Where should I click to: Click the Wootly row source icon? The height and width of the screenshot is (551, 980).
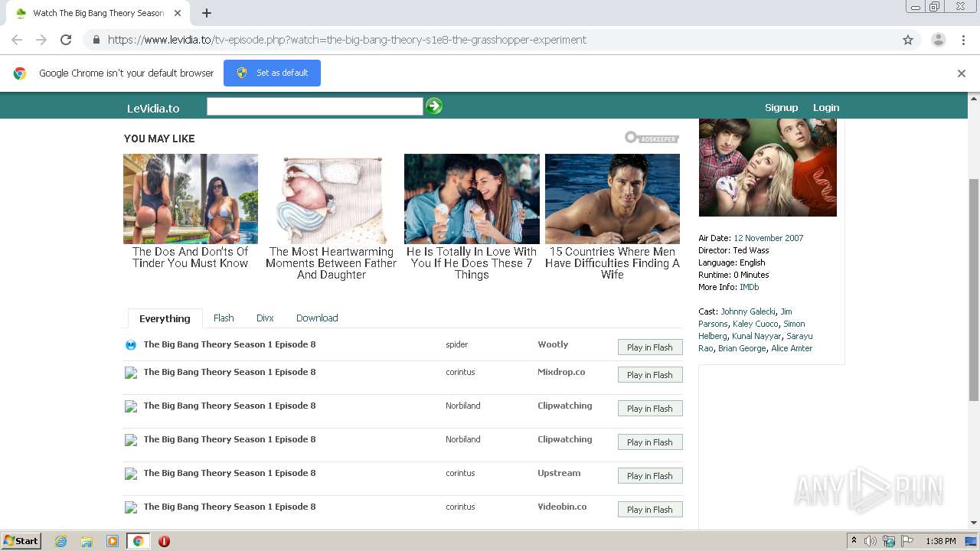[x=131, y=345]
